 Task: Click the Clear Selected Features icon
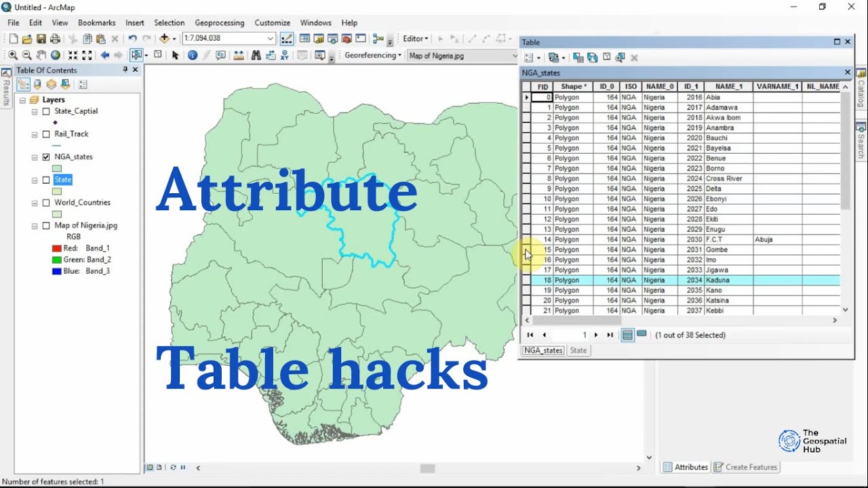[x=158, y=55]
